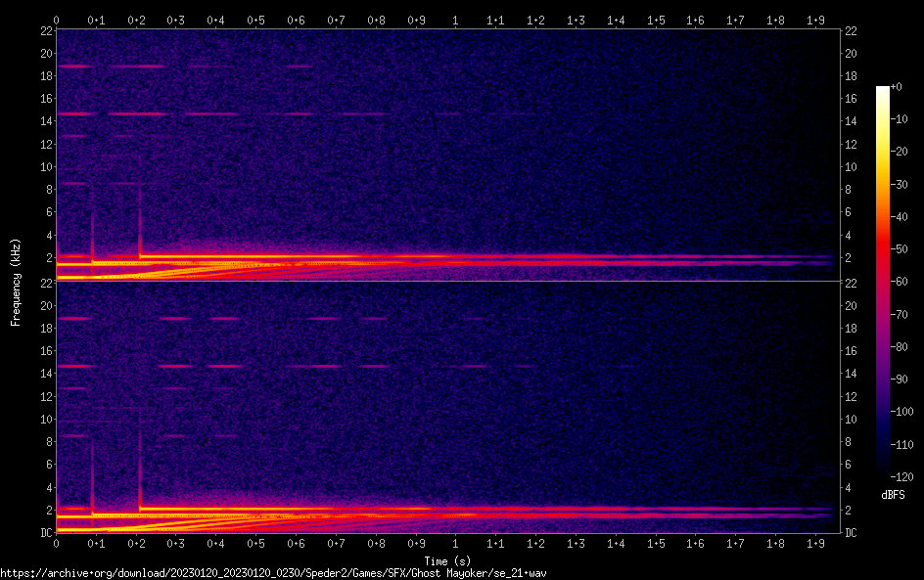The image size is (924, 580).
Task: Click the 1 second mark on the top time axis
Action: pyautogui.click(x=455, y=20)
